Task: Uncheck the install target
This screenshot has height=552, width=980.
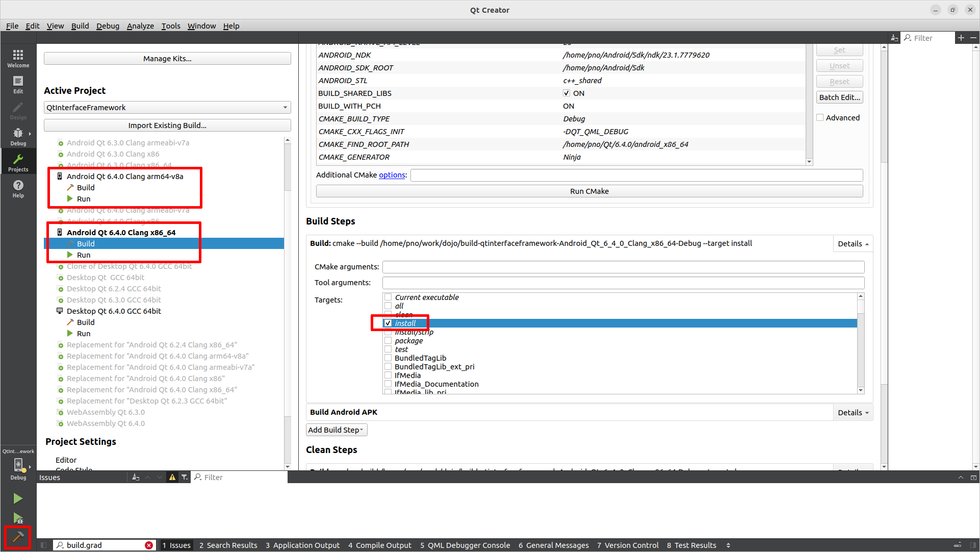Action: (x=388, y=323)
